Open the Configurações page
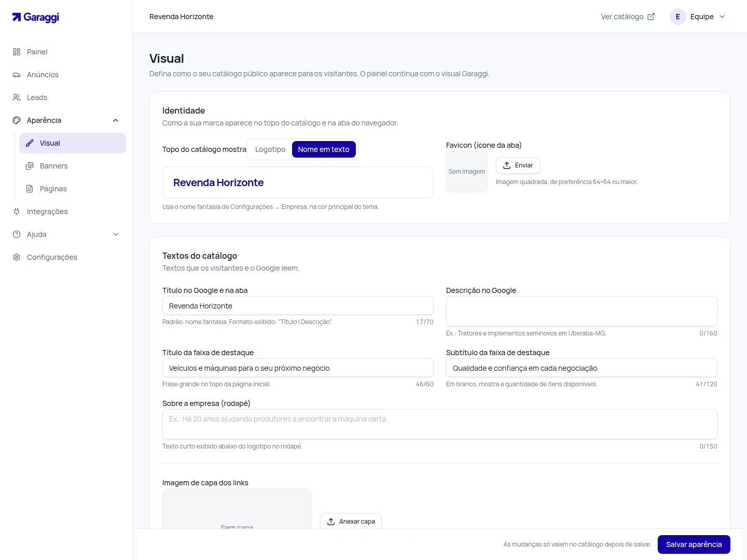Screen dimensions: 747x560 click(x=66, y=257)
